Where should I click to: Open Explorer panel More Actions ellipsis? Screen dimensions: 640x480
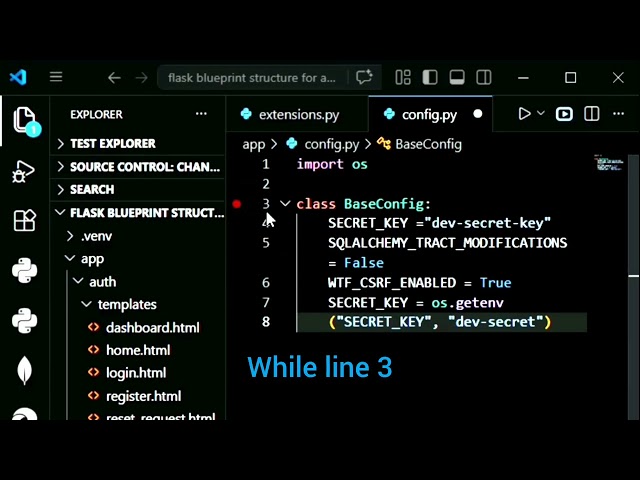point(201,114)
